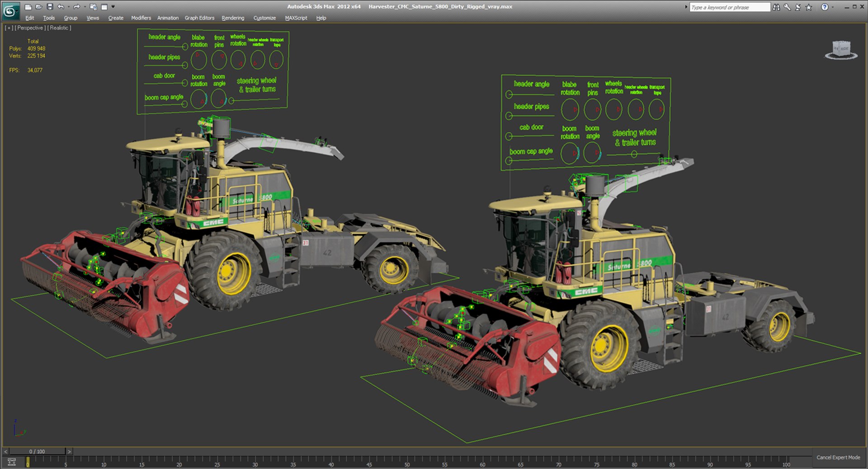This screenshot has height=469, width=868.
Task: Open the Create menu
Action: 116,18
